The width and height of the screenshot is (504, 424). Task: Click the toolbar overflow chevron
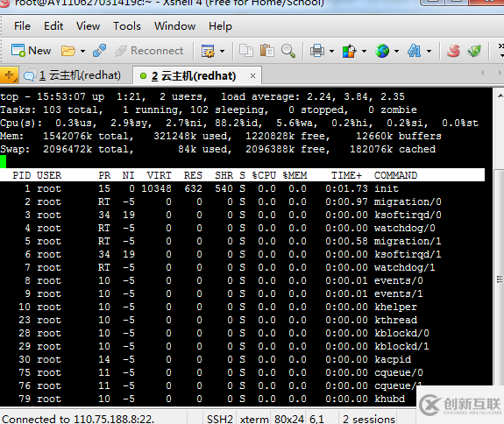[500, 51]
